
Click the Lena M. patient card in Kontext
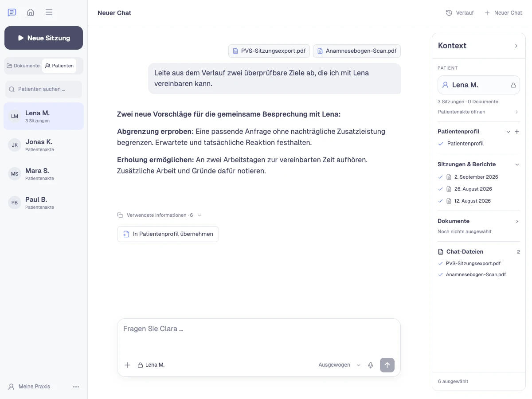coord(479,85)
